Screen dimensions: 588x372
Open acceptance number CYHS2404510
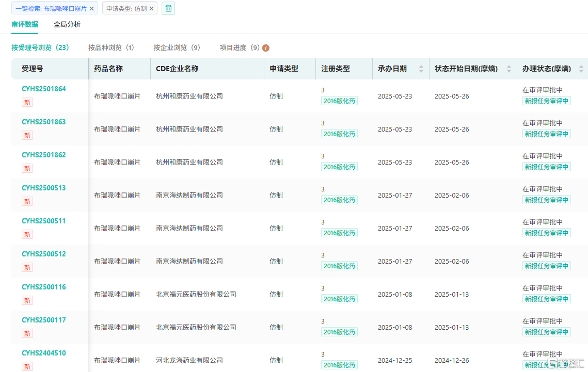click(x=43, y=353)
